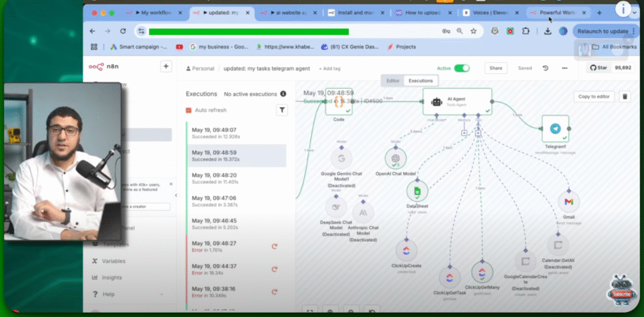Show info about No active executions
Image resolution: width=644 pixels, height=317 pixels.
[283, 94]
